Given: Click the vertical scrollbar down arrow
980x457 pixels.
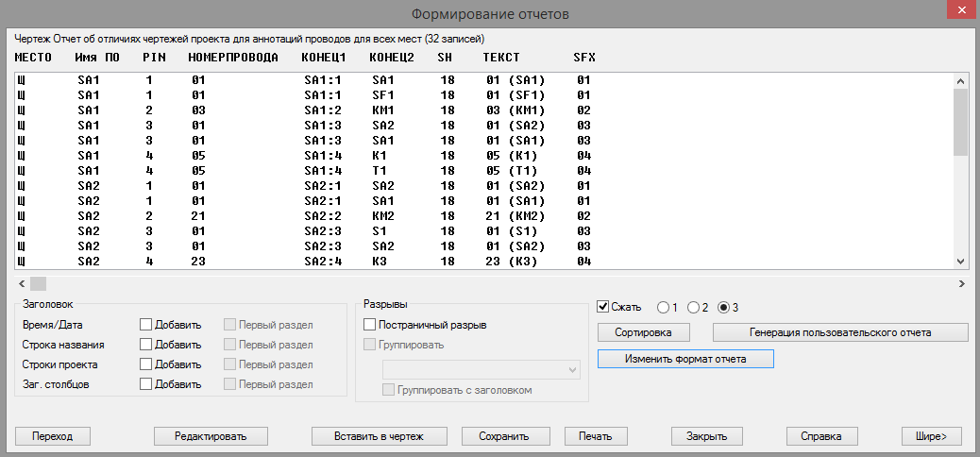Looking at the screenshot, I should pyautogui.click(x=960, y=262).
